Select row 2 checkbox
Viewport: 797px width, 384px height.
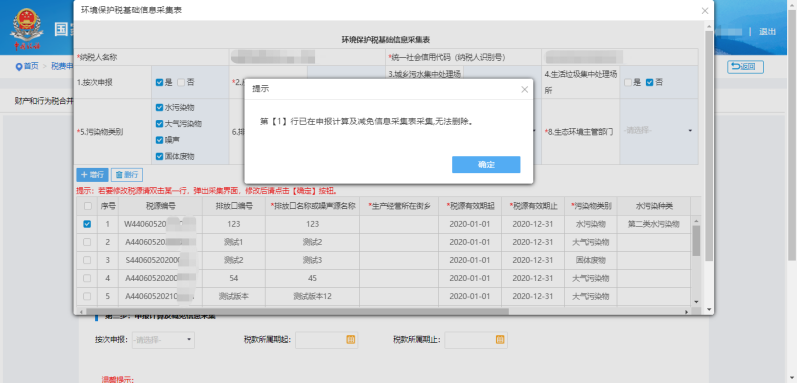coord(87,242)
